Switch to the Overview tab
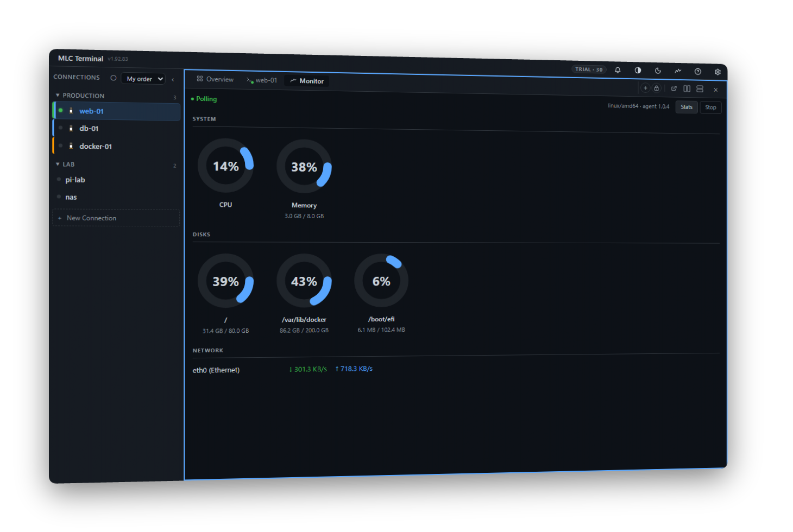 point(215,79)
